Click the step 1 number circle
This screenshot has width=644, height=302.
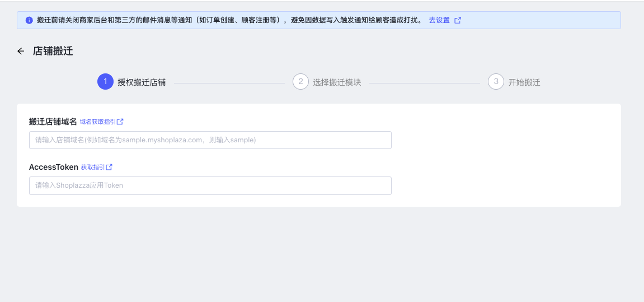coord(105,82)
